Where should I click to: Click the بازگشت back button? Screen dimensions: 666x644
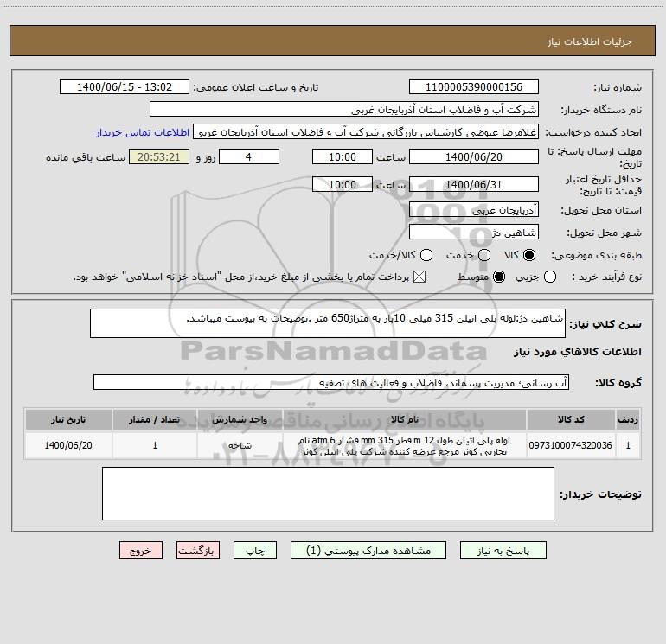point(198,551)
